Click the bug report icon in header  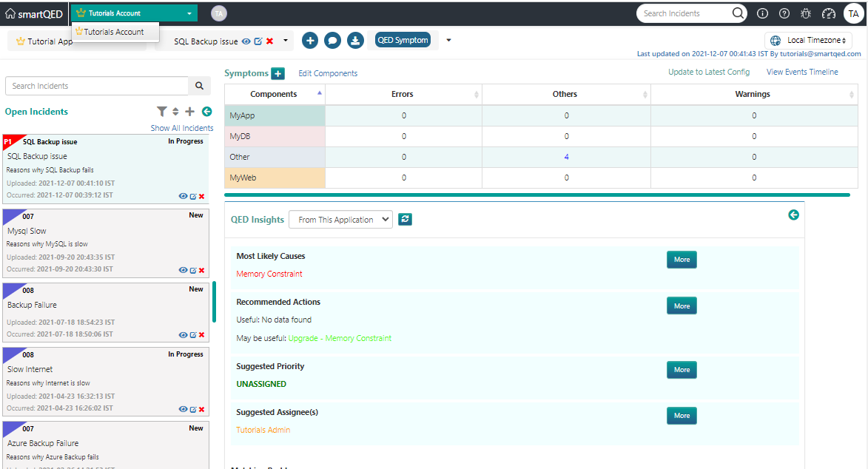[x=806, y=13]
